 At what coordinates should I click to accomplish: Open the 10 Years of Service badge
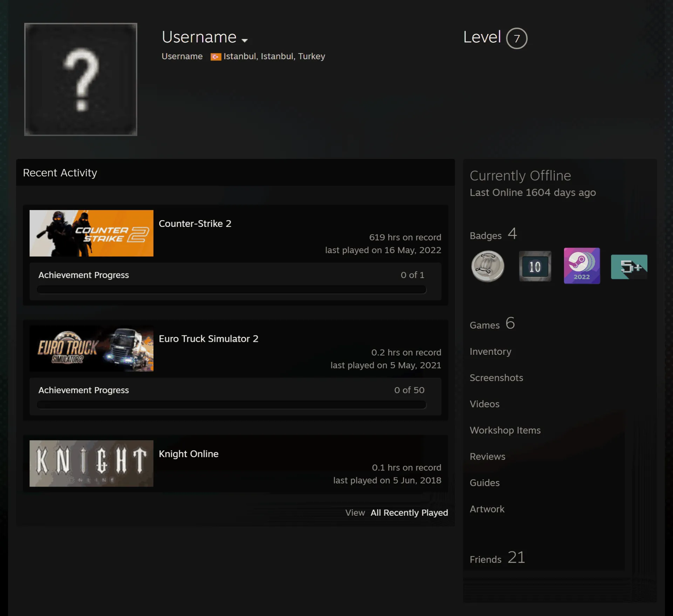(x=535, y=266)
